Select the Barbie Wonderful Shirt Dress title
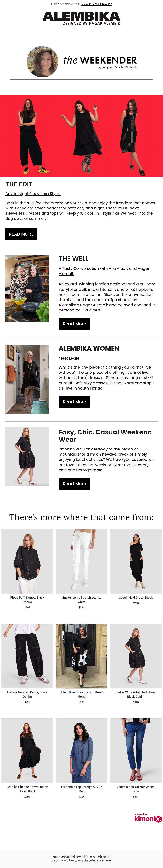 [136, 694]
